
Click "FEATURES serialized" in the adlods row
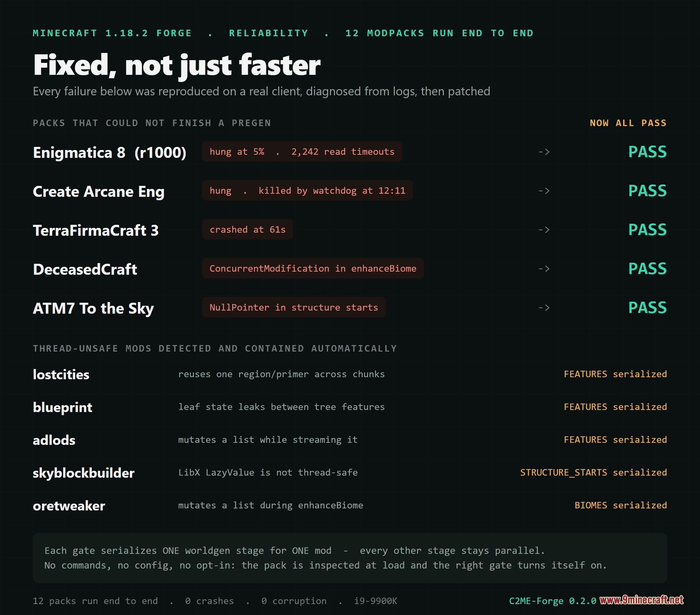(615, 440)
